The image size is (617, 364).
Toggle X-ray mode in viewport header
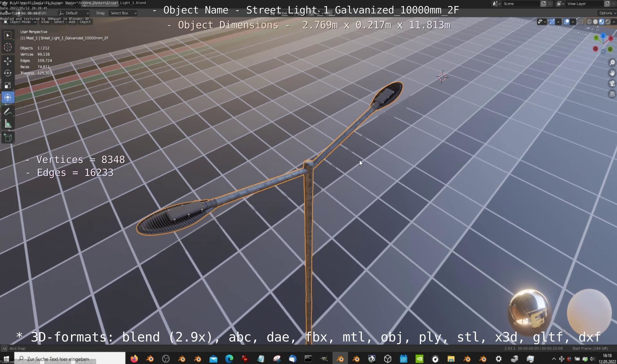click(x=581, y=22)
